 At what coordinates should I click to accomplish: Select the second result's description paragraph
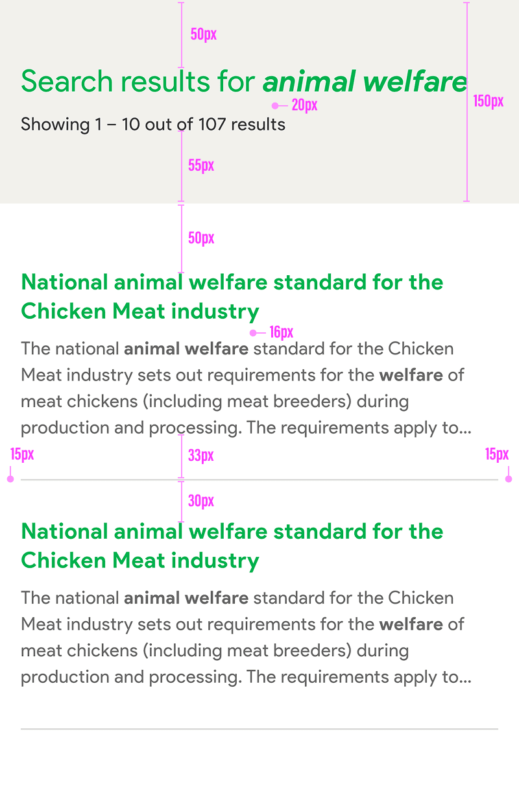[245, 637]
